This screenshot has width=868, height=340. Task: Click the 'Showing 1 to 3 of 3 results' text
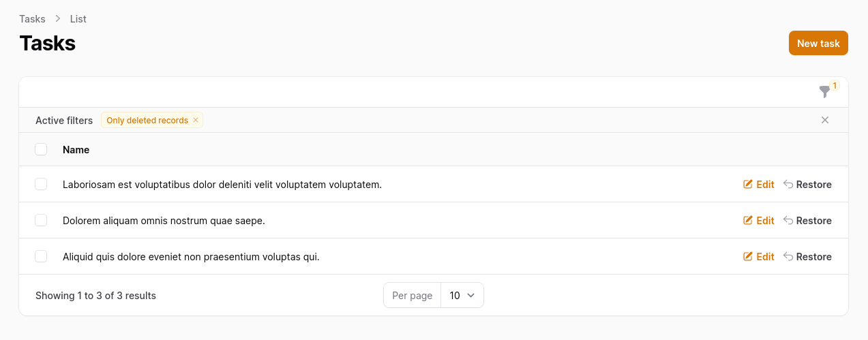(95, 295)
